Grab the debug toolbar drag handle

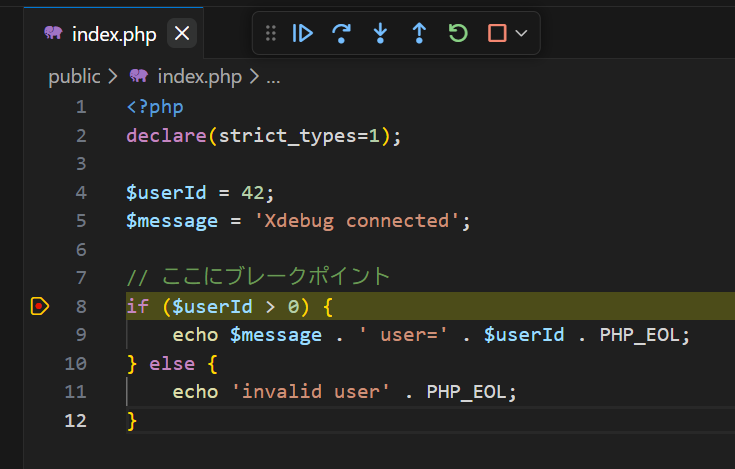pos(270,33)
